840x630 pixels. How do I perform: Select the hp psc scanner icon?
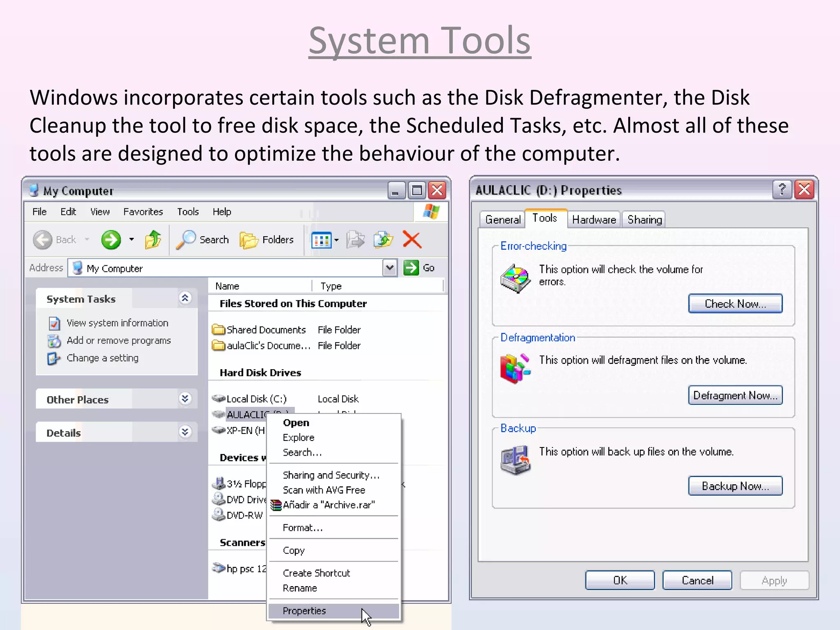[x=219, y=568]
